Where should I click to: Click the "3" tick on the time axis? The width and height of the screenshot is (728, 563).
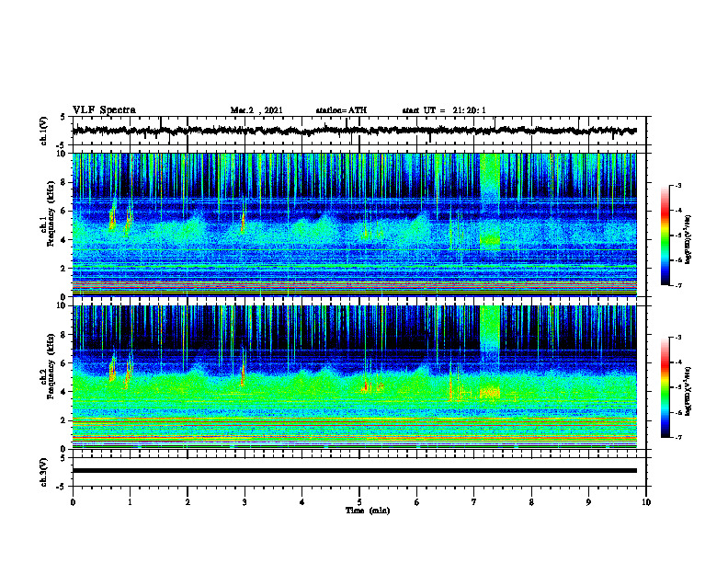245,502
